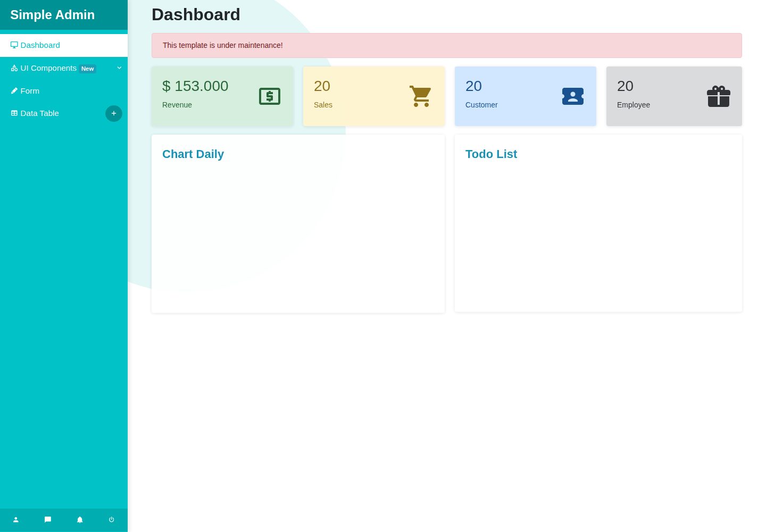Open the chat messages icon in the sidebar footer

point(48,520)
